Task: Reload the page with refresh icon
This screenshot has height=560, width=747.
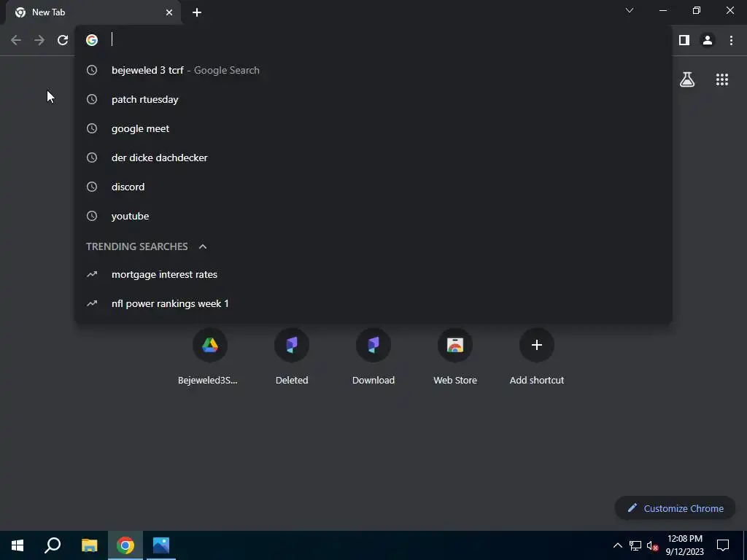Action: [x=63, y=40]
